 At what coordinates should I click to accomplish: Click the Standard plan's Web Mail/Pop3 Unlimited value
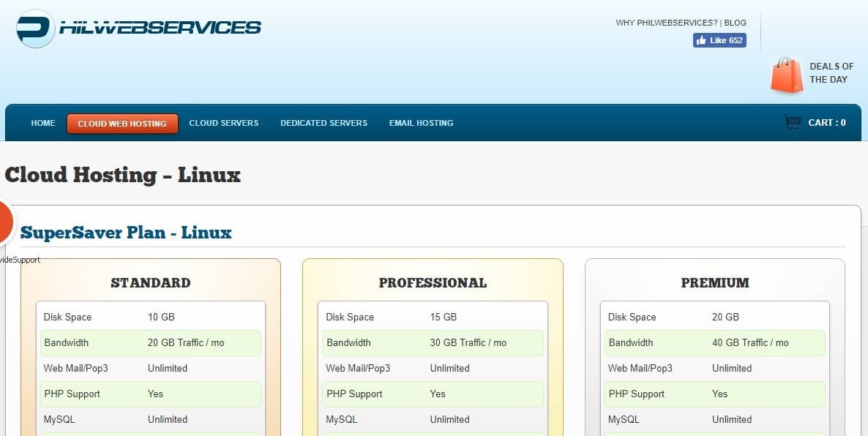tap(168, 369)
